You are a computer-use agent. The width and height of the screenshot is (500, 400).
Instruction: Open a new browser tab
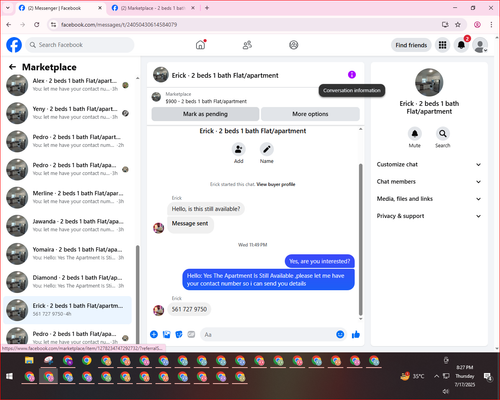[207, 8]
